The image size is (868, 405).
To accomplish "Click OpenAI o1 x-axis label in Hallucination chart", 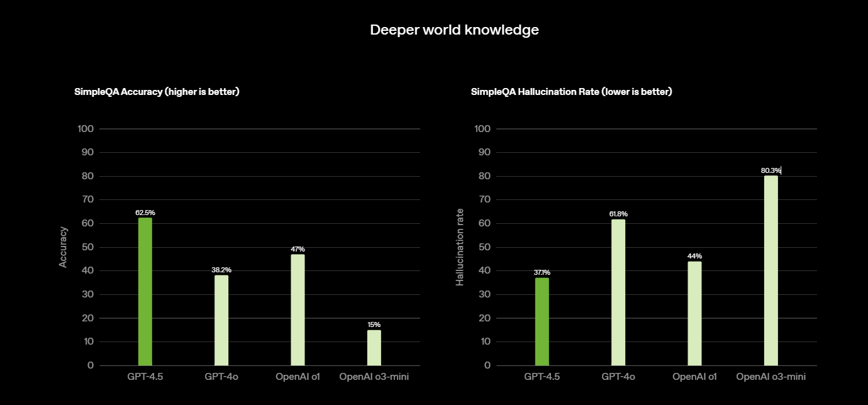I will click(694, 377).
